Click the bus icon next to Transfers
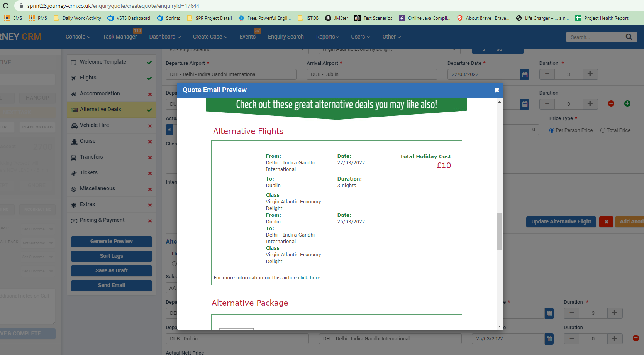 (x=74, y=157)
